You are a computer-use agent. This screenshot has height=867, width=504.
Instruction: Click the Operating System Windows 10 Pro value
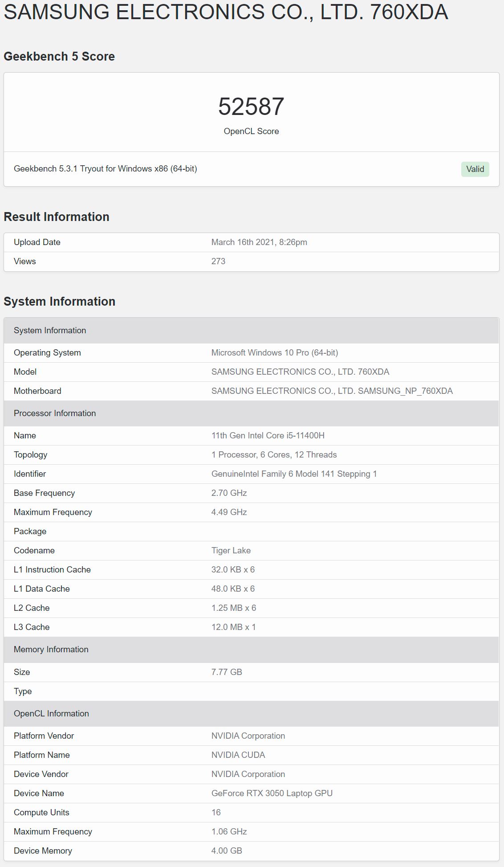tap(275, 352)
